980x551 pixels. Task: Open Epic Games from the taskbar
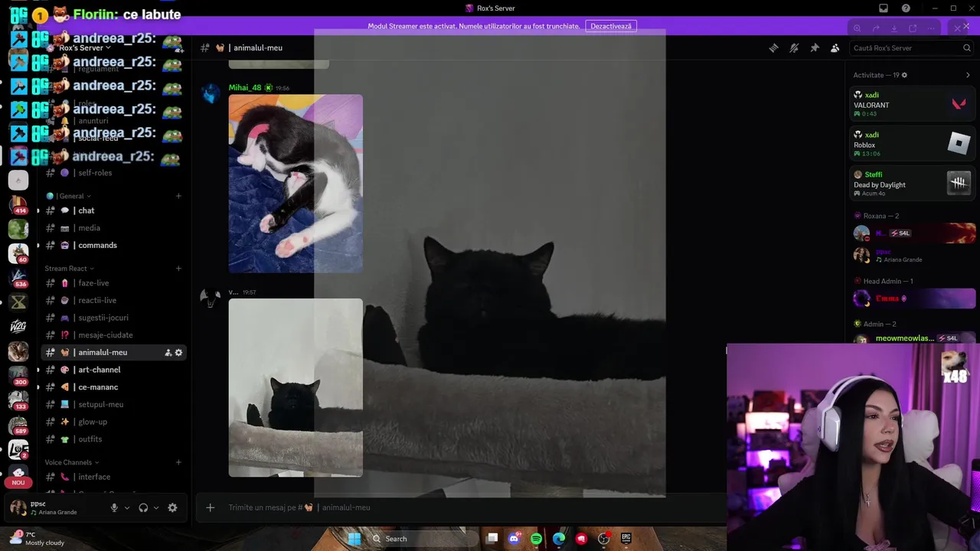pos(626,539)
